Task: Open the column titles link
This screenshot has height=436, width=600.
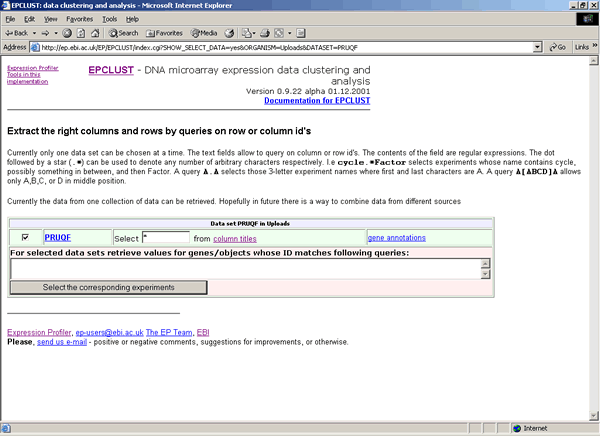Action: tap(235, 239)
